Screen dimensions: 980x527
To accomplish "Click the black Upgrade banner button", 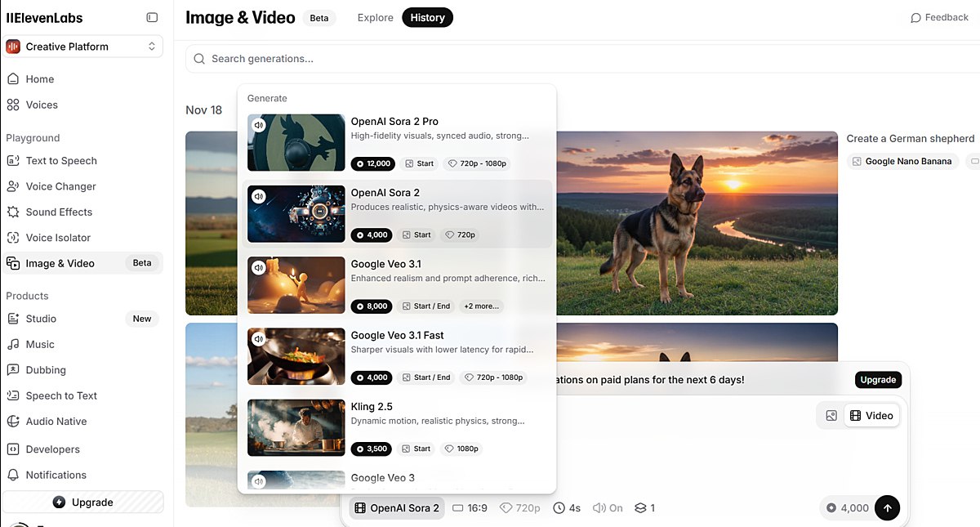I will [878, 380].
